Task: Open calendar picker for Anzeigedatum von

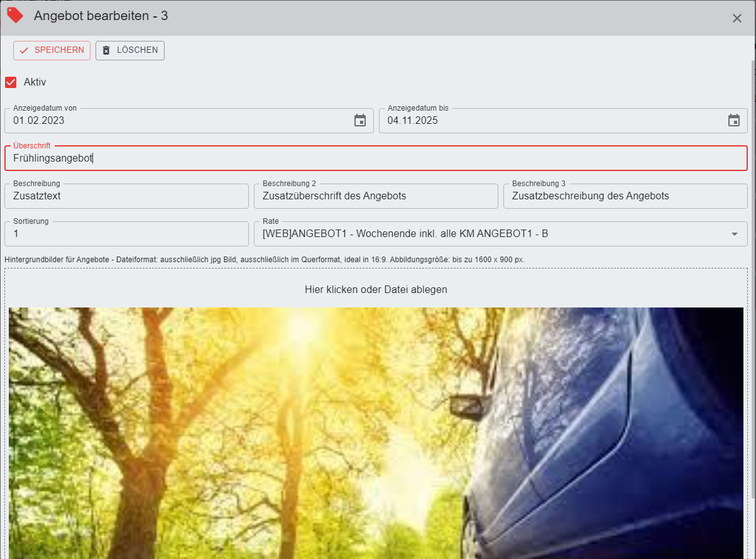Action: 360,121
